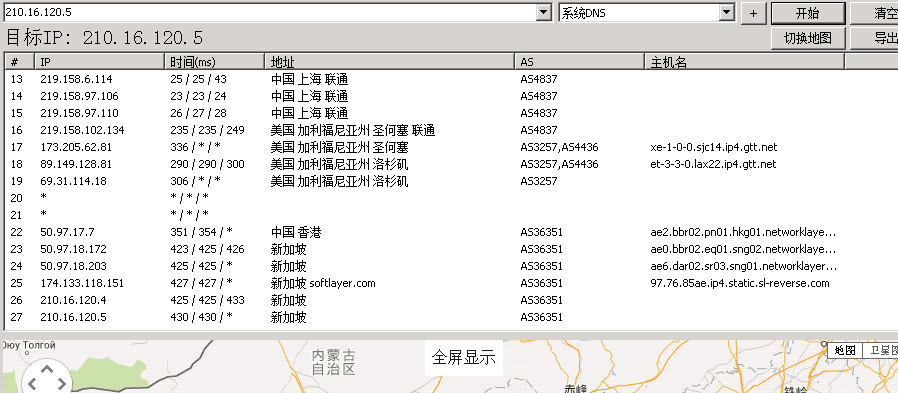
Task: Pan map left with arrow control
Action: click(32, 384)
